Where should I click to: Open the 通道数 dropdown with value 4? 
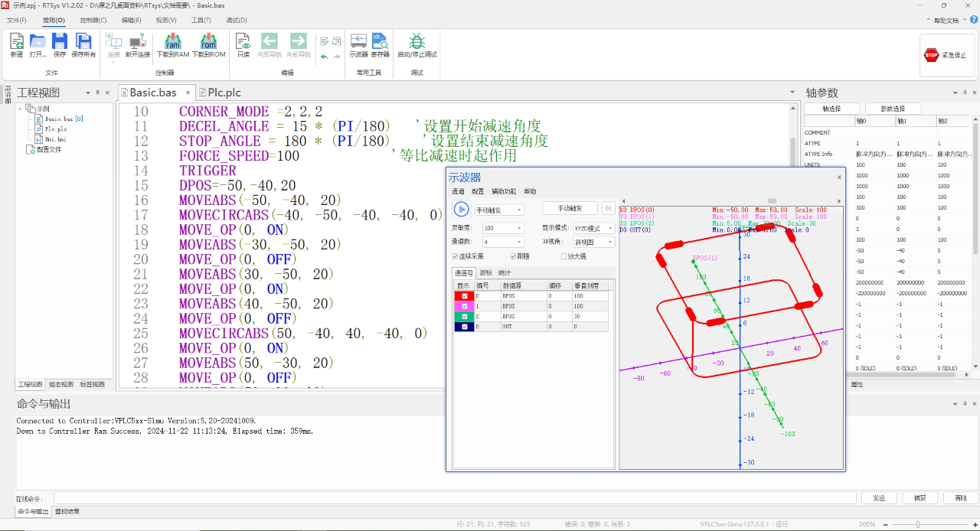coord(503,242)
